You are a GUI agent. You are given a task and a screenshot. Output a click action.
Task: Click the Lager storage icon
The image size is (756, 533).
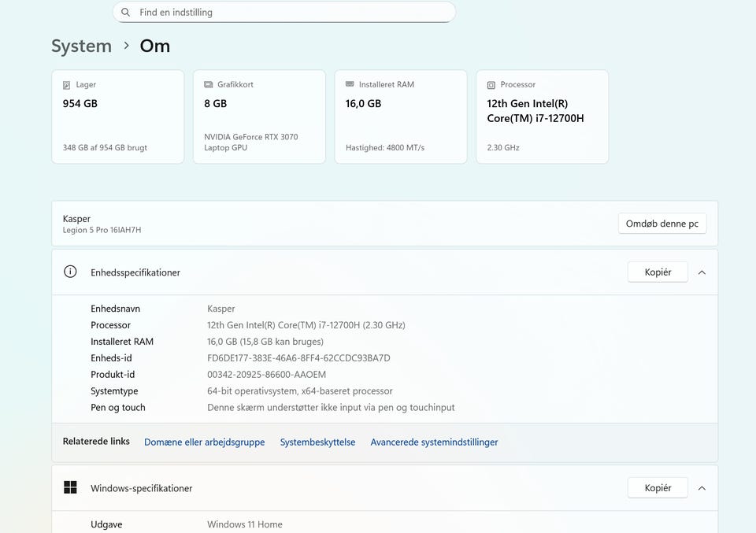coord(67,85)
